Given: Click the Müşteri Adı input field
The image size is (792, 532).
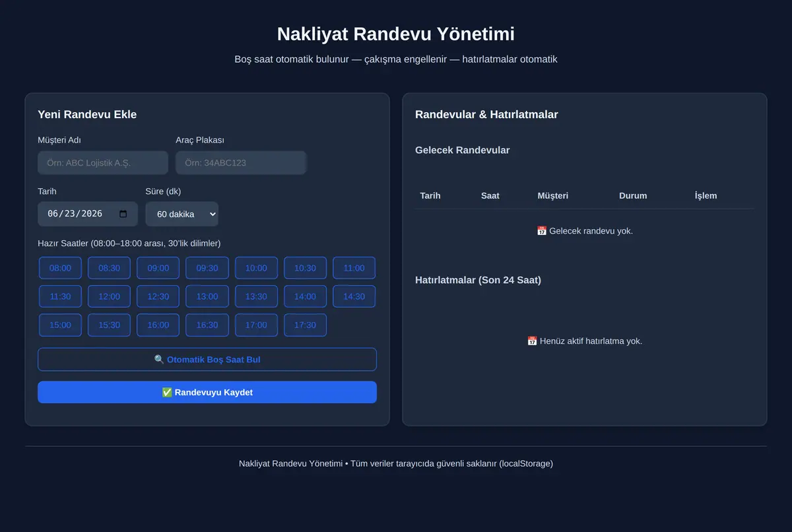Looking at the screenshot, I should point(103,163).
